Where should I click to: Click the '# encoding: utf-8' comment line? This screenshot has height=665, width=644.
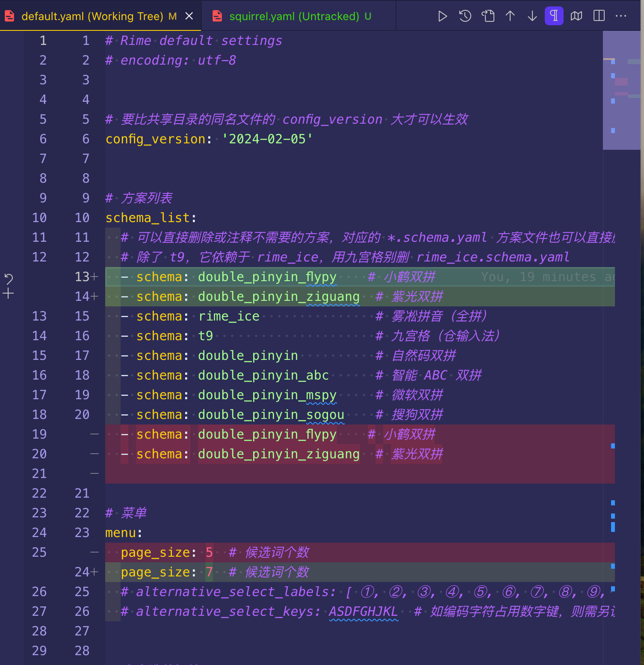tap(171, 60)
